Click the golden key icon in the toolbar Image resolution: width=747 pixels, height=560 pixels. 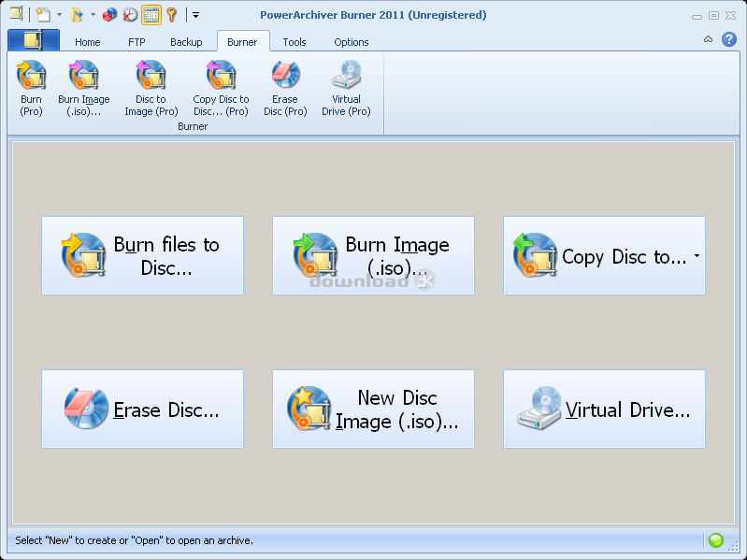point(172,15)
